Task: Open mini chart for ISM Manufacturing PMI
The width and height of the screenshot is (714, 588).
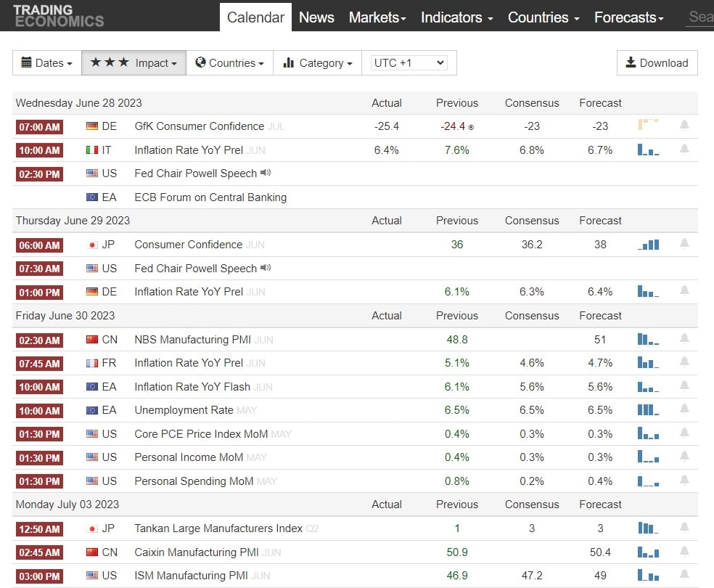Action: click(648, 575)
